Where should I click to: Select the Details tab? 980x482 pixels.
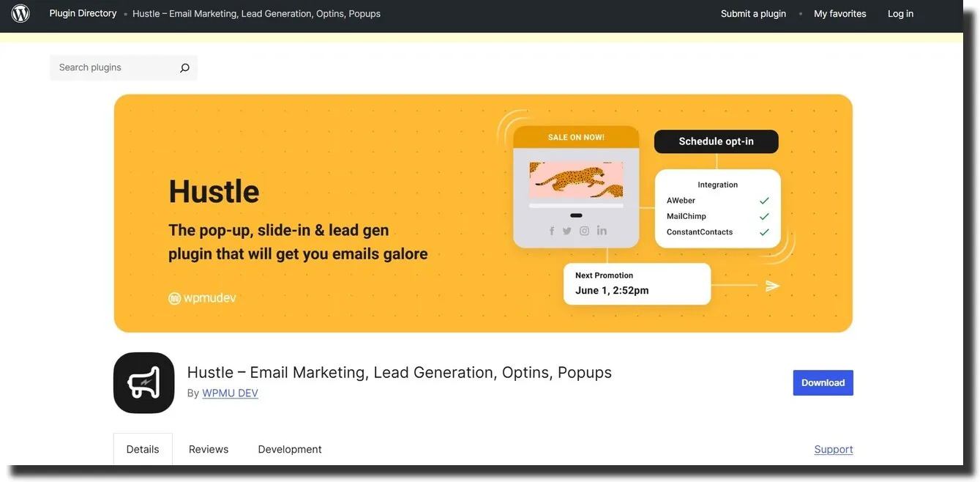143,449
